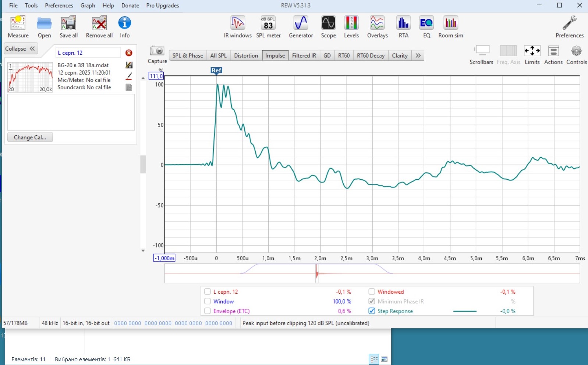Open Room sim tool

pyautogui.click(x=451, y=27)
